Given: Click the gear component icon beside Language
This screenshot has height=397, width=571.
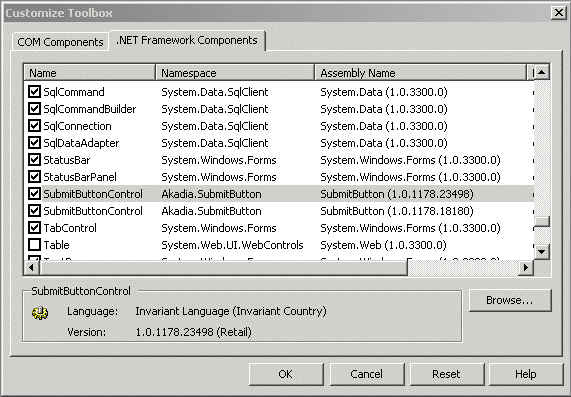Looking at the screenshot, I should click(40, 312).
